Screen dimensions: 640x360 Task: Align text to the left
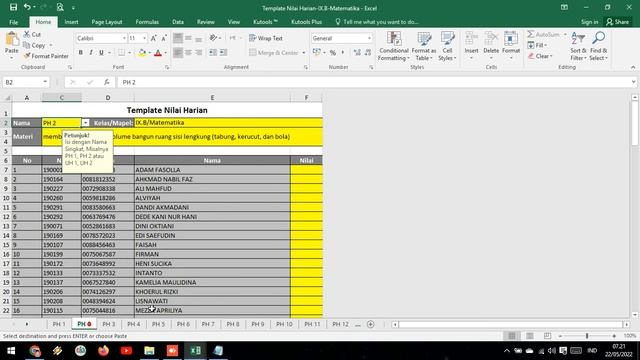click(x=178, y=53)
